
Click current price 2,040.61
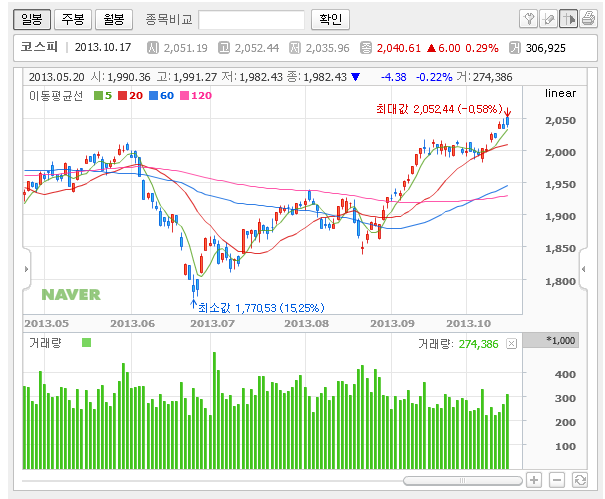tap(399, 48)
